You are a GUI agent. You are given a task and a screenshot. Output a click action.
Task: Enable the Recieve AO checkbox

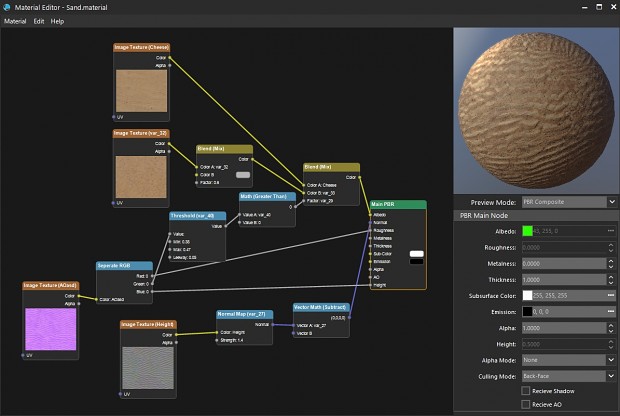coord(525,404)
